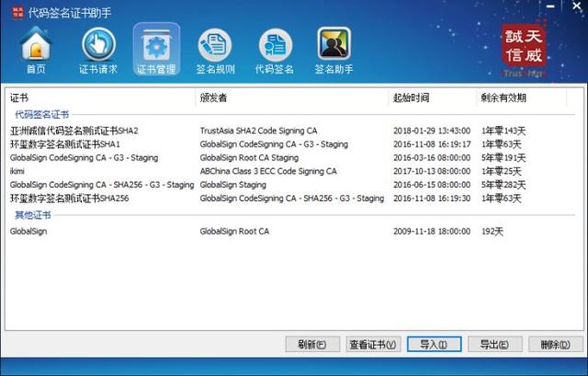
Task: Click issuer GlobalSign Staging
Action: (x=232, y=185)
